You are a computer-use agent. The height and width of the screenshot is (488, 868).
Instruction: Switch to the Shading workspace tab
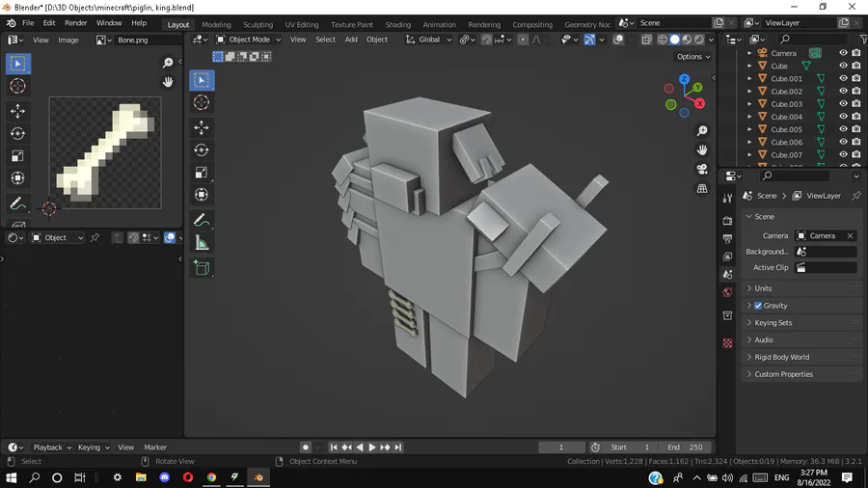pyautogui.click(x=398, y=24)
